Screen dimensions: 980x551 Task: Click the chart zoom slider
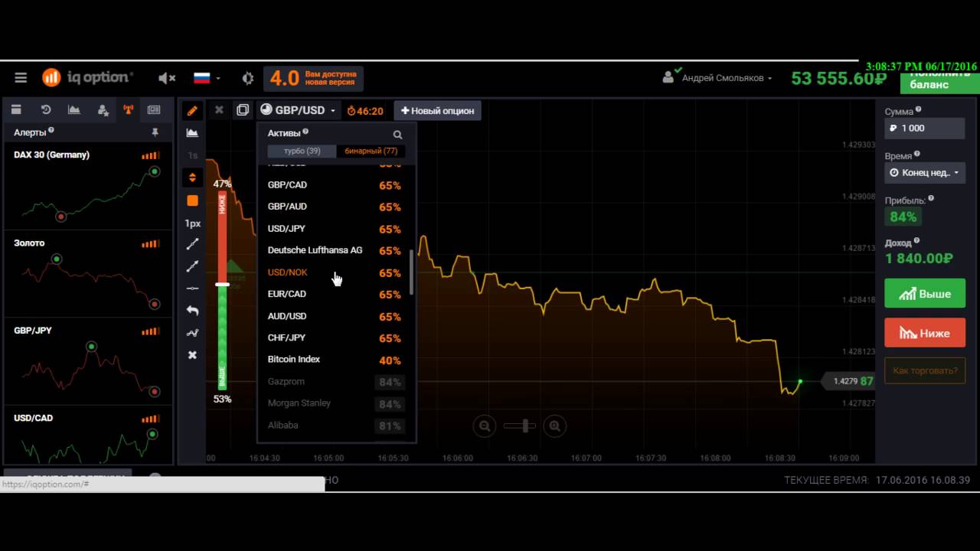pos(519,425)
